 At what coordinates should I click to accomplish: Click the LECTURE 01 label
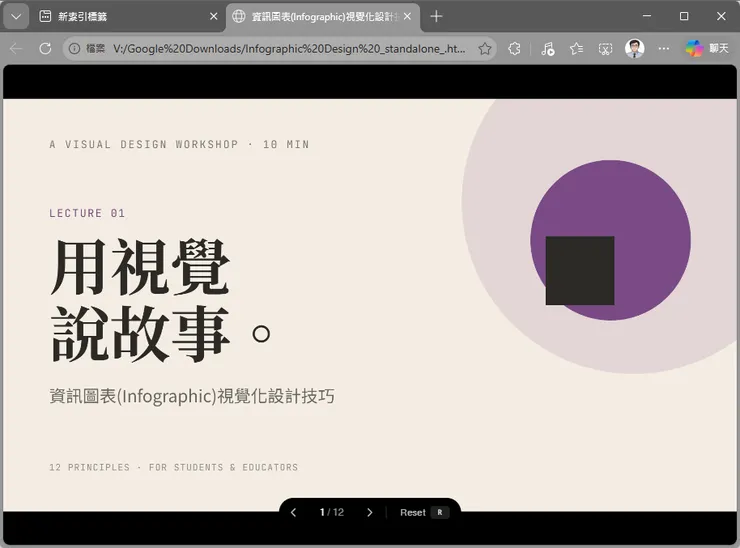pyautogui.click(x=87, y=213)
